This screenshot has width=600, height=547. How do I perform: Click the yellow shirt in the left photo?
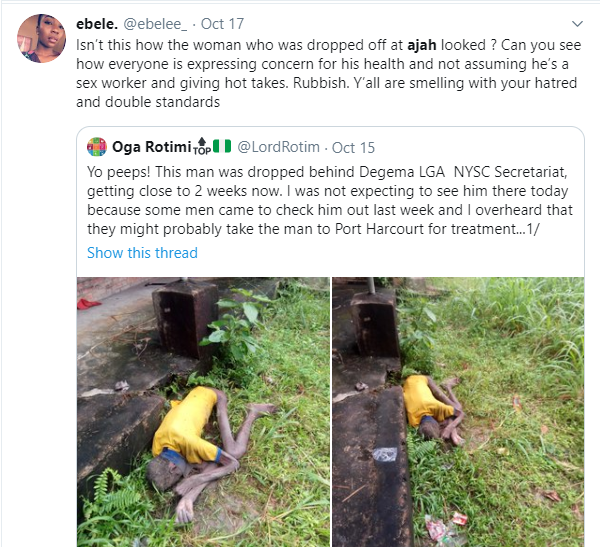(186, 424)
